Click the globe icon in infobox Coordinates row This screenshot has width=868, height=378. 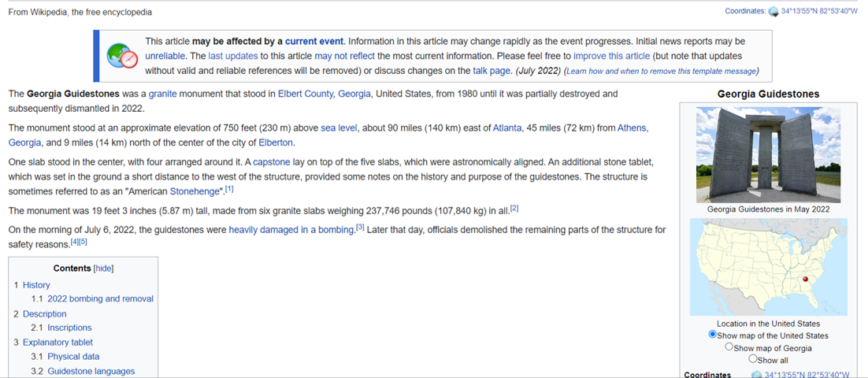pyautogui.click(x=756, y=375)
